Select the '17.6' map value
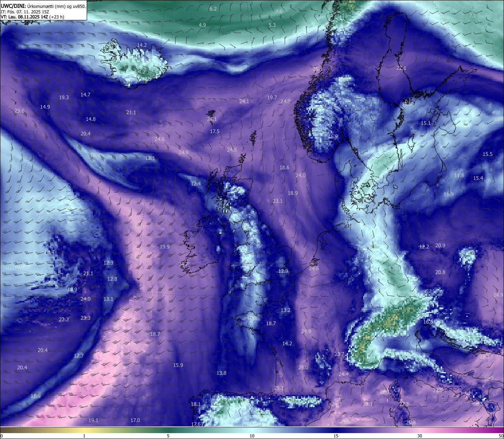 [196, 424]
